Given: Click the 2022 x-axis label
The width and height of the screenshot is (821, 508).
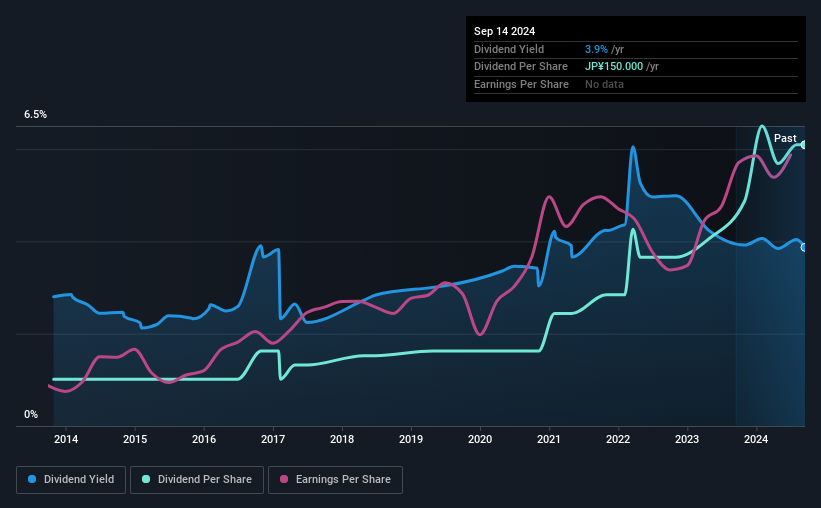Looking at the screenshot, I should (618, 439).
